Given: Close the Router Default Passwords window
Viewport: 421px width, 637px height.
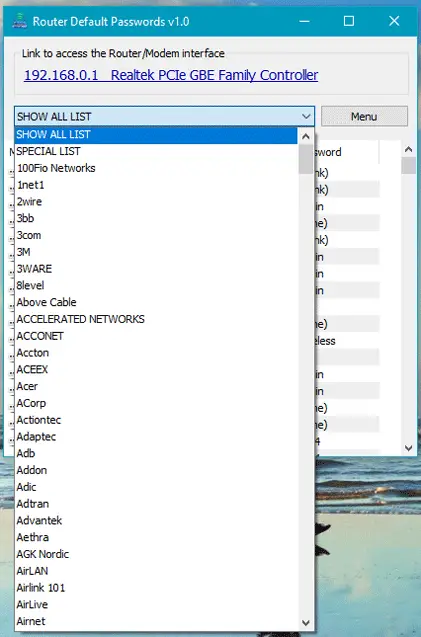Looking at the screenshot, I should point(394,21).
